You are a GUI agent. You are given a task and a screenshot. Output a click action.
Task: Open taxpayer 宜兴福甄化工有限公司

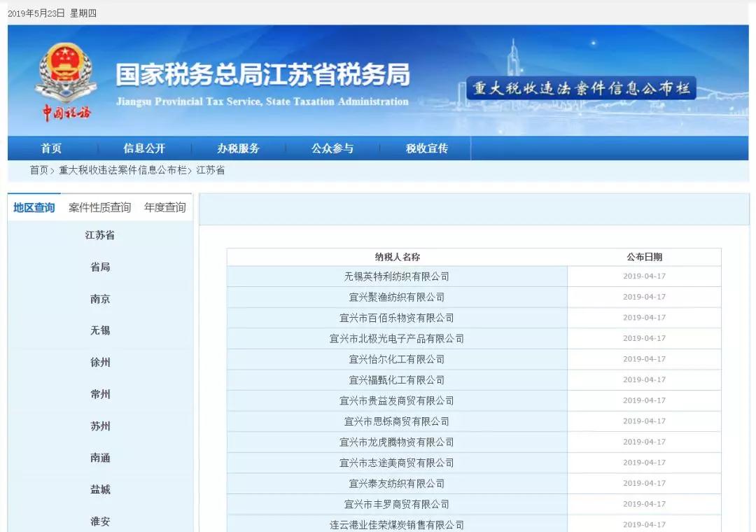397,380
